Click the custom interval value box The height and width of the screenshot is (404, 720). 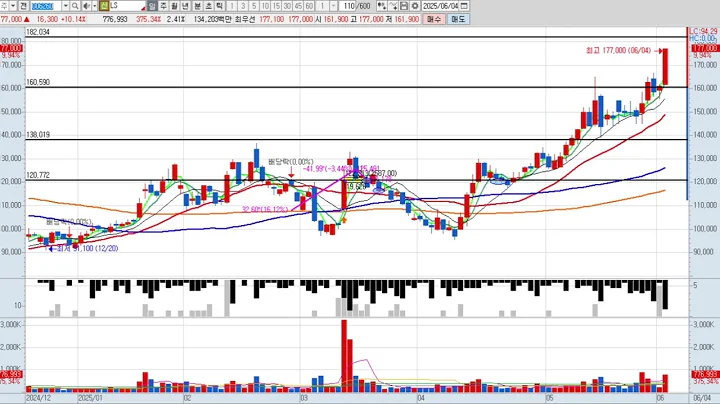[323, 6]
